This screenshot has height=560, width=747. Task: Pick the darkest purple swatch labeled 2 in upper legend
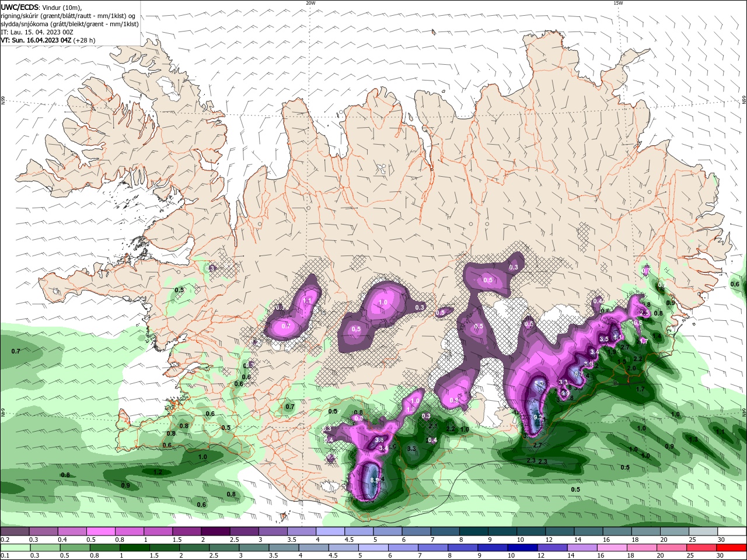pyautogui.click(x=215, y=531)
